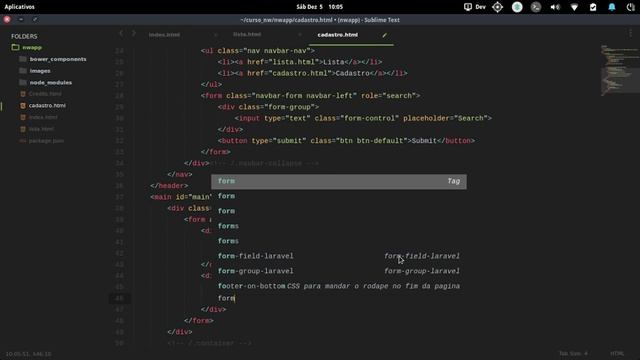The image size is (640, 360).
Task: Open the Wi-Fi network menu
Action: click(x=574, y=7)
